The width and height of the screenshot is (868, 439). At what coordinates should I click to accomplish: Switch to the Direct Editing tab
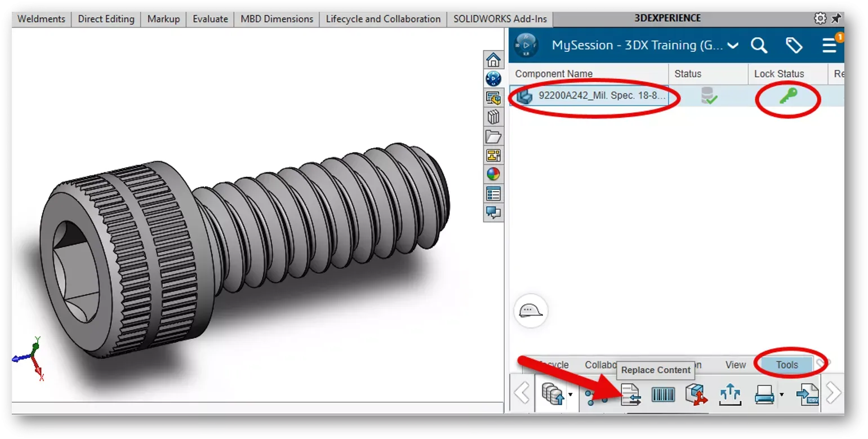[106, 19]
